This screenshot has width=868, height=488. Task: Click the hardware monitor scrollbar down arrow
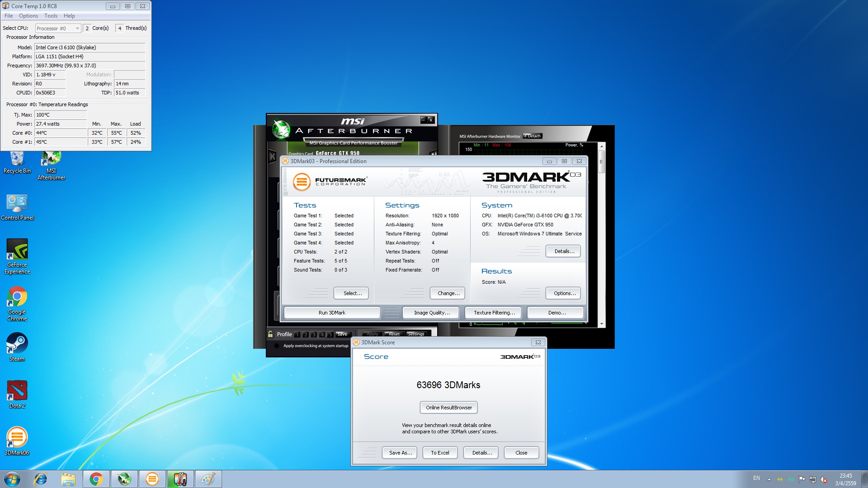pyautogui.click(x=601, y=324)
